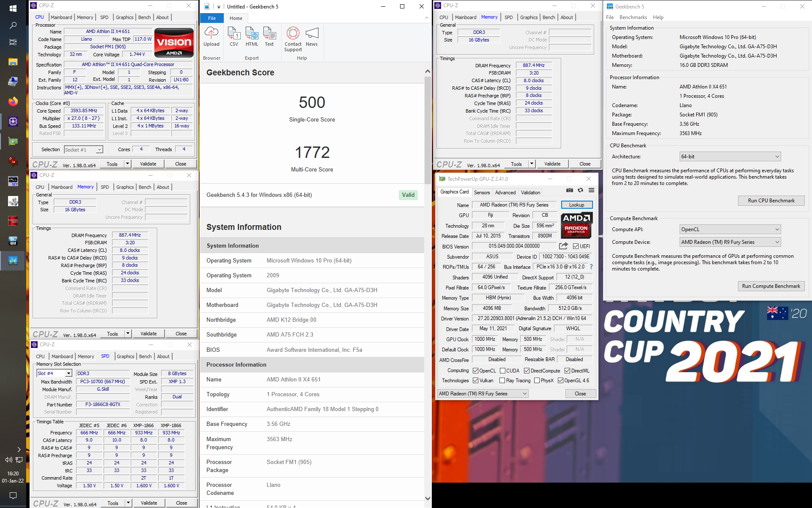Open File Explorer from the taskbar

[x=13, y=62]
